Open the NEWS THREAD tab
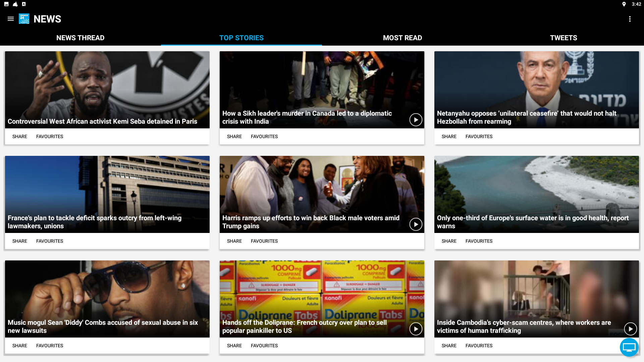 (80, 38)
